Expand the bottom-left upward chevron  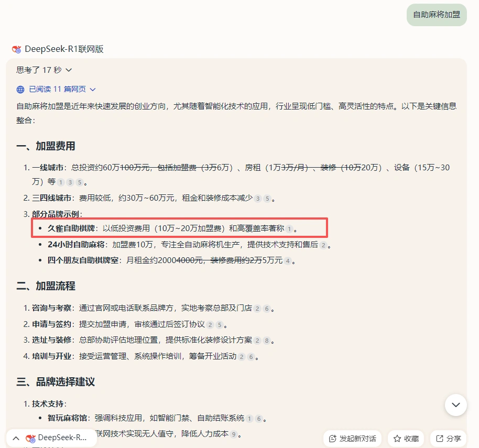click(16, 438)
